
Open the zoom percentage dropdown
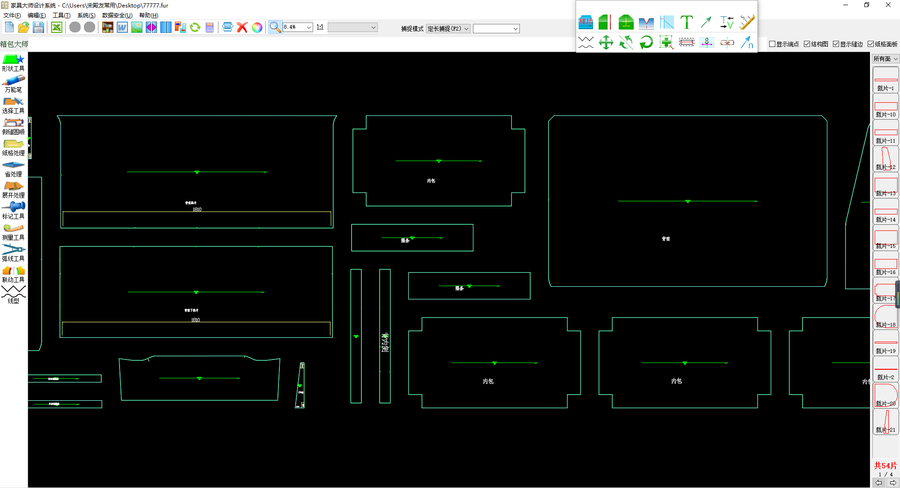point(309,27)
